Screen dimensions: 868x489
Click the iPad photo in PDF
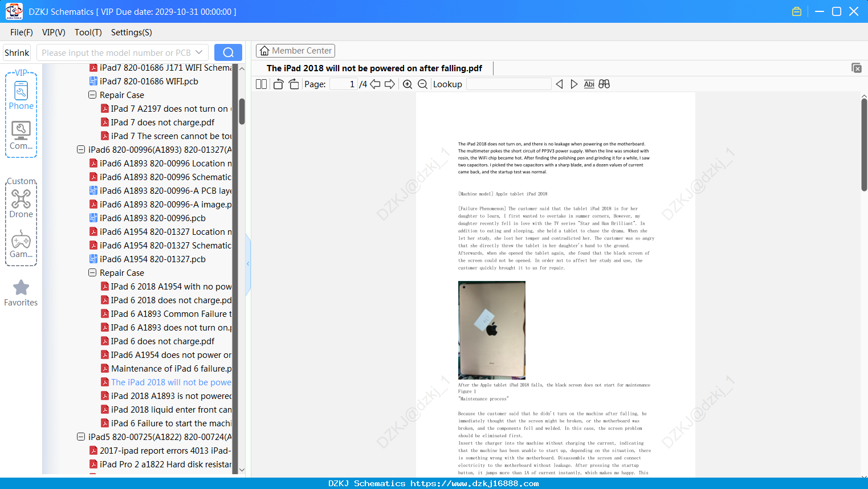pyautogui.click(x=492, y=330)
